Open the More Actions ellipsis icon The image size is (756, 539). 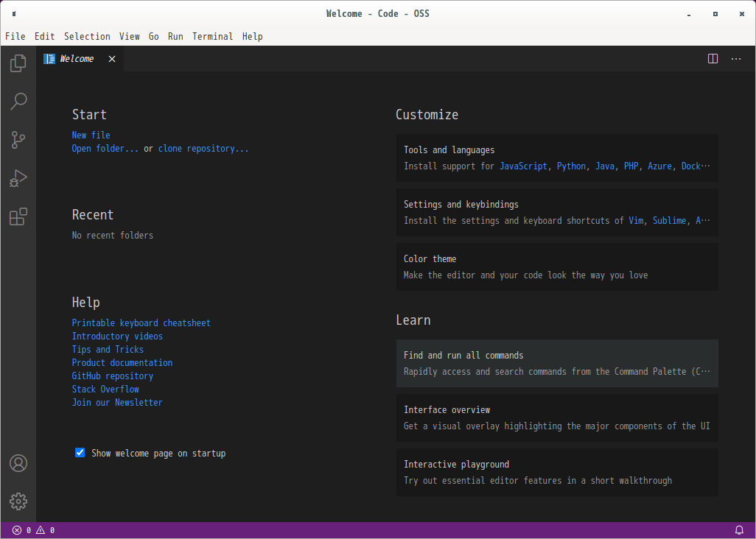736,59
